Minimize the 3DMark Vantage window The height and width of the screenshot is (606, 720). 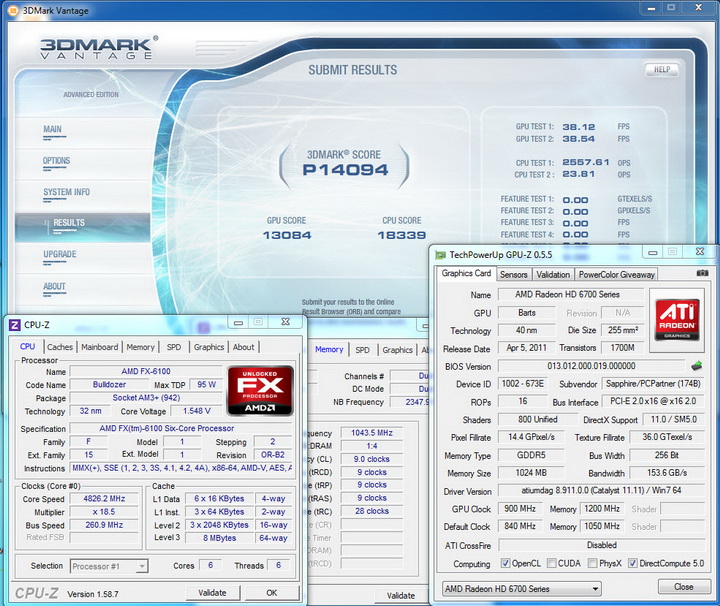651,8
